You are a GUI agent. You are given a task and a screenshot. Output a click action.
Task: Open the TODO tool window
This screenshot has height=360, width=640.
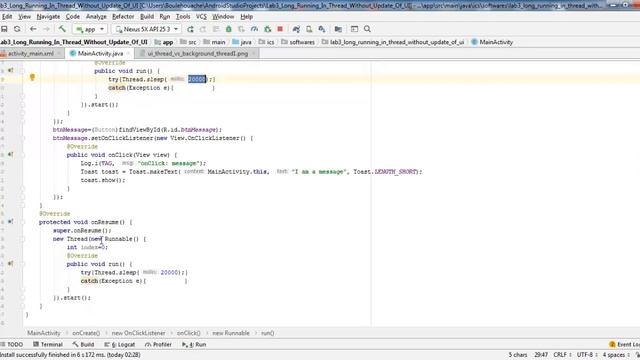(12, 344)
